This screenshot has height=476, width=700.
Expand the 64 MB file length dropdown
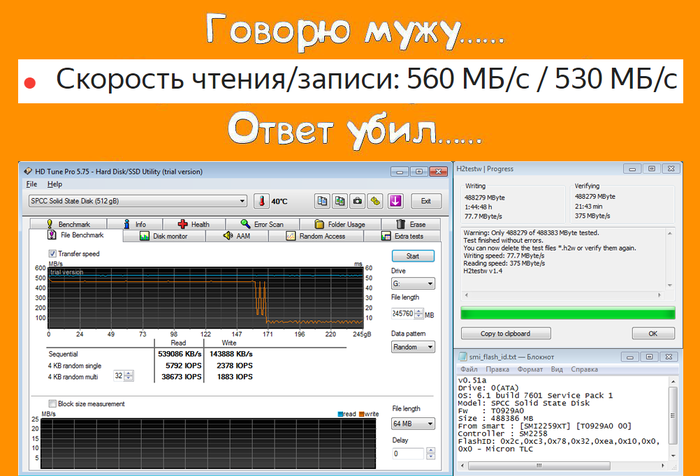coord(413,423)
